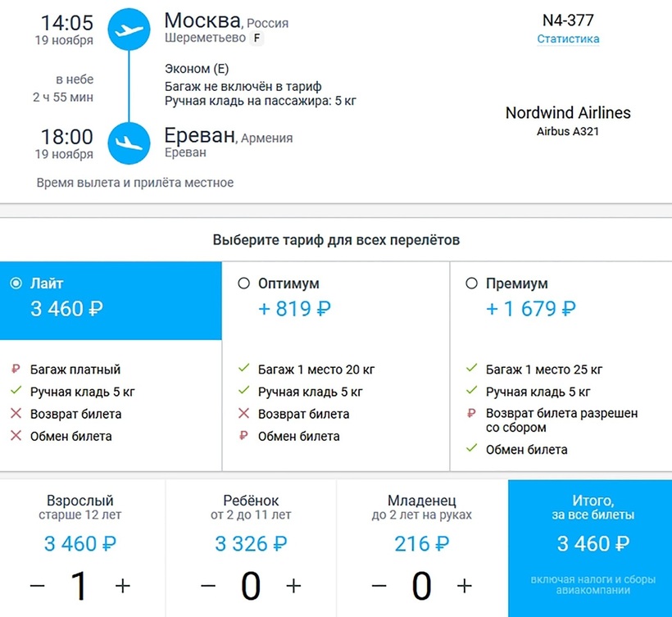Increase the infant (Младенец) passenger count
The image size is (672, 617).
point(464,586)
